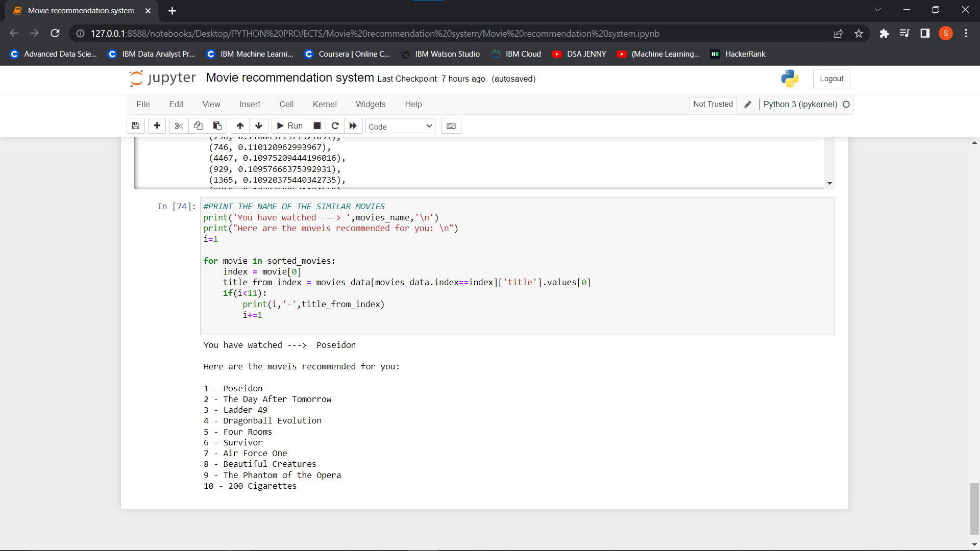
Task: Restart the kernel using the refresh icon
Action: pos(335,126)
